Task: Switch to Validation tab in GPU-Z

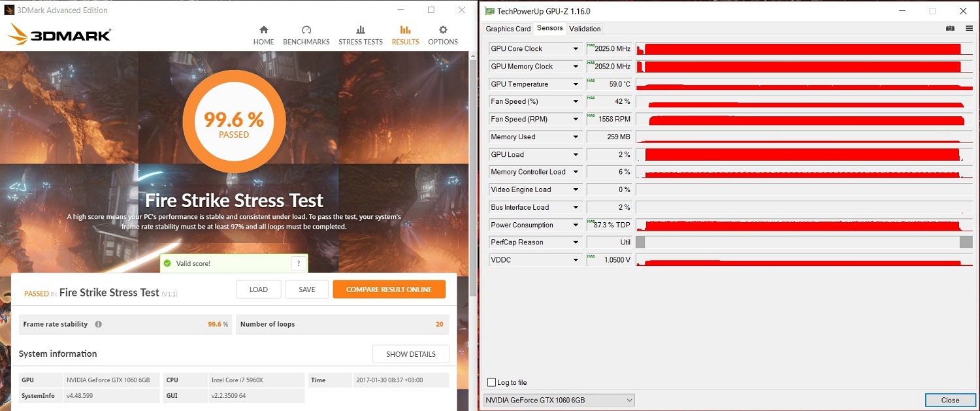Action: pos(585,29)
